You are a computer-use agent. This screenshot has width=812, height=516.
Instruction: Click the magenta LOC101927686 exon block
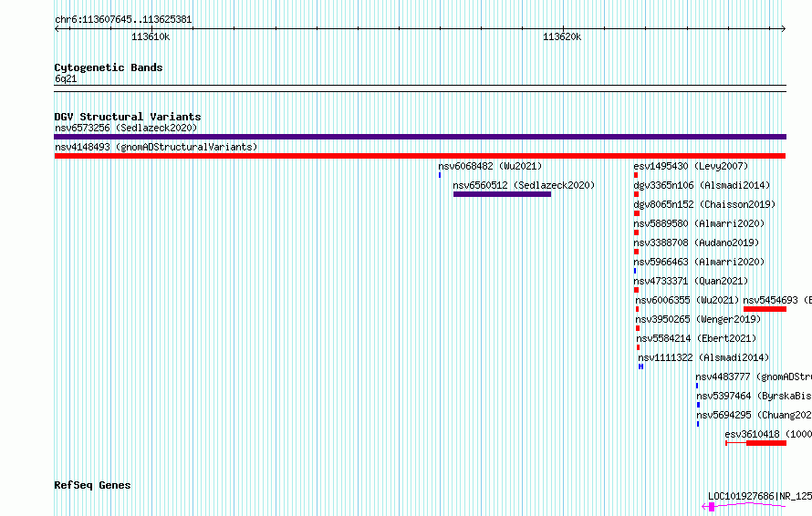pos(712,507)
